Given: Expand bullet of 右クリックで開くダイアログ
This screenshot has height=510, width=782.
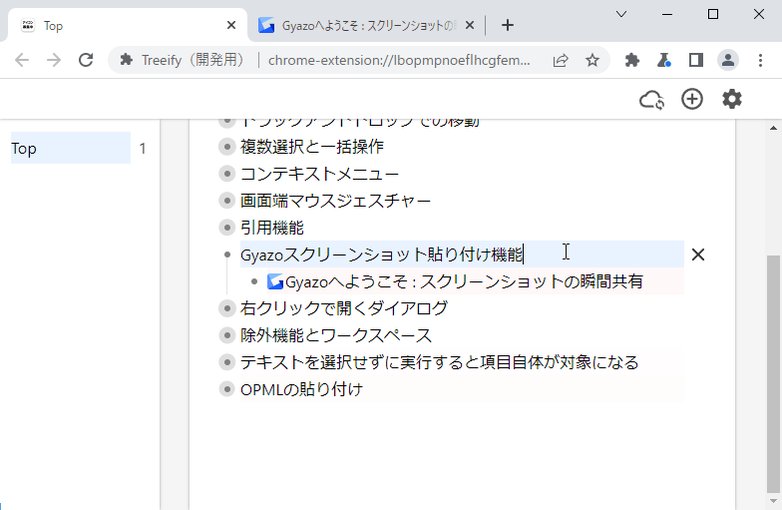Looking at the screenshot, I should tap(227, 308).
